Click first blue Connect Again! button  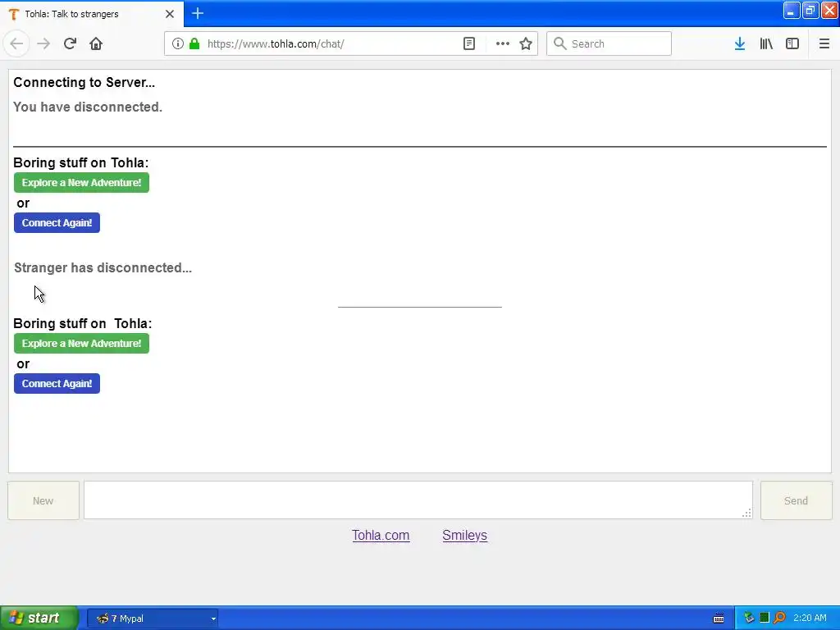[x=57, y=223]
